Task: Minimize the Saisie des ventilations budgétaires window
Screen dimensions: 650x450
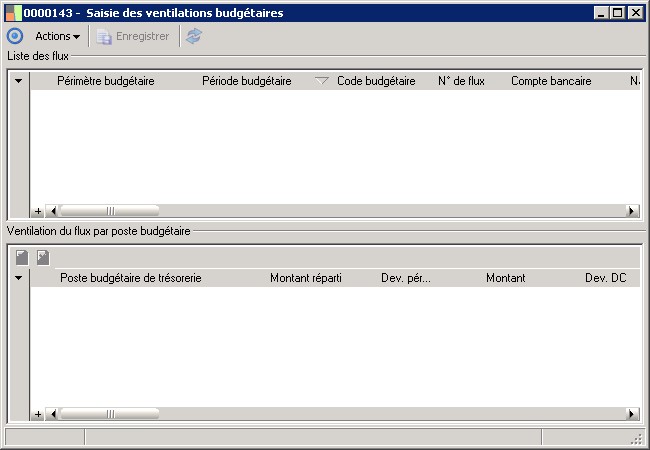Action: pos(601,13)
